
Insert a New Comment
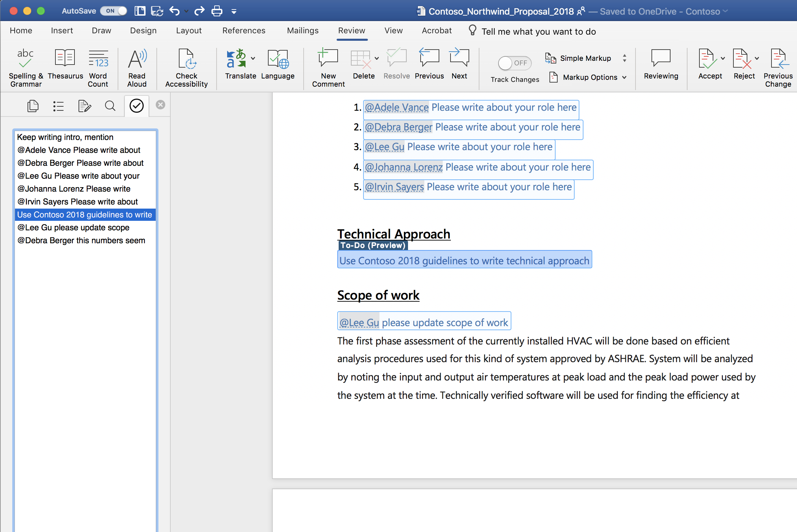(x=328, y=67)
